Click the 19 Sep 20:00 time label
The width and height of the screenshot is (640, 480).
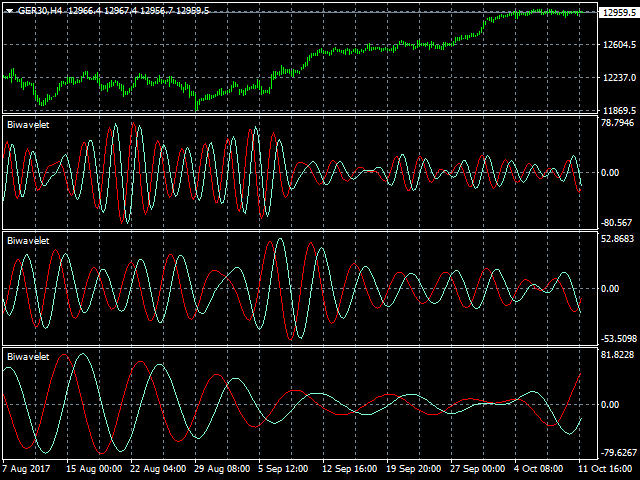click(413, 469)
